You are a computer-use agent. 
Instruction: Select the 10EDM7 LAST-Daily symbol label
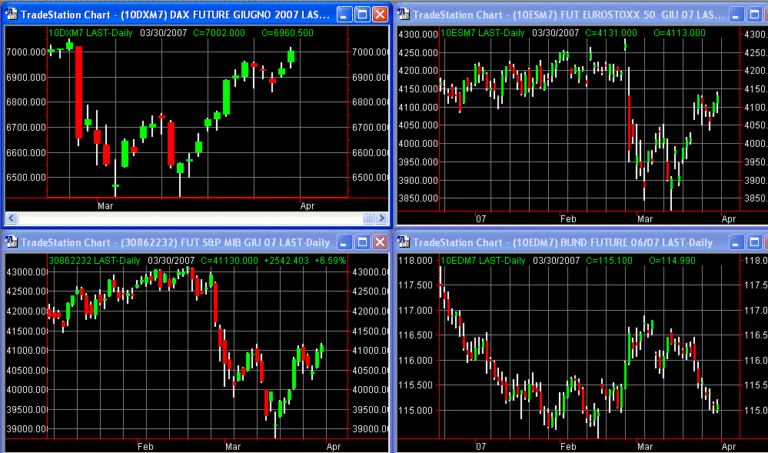click(483, 260)
